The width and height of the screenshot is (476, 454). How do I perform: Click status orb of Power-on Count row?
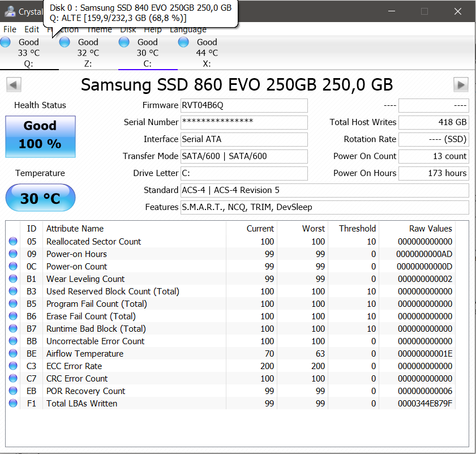coord(13,266)
